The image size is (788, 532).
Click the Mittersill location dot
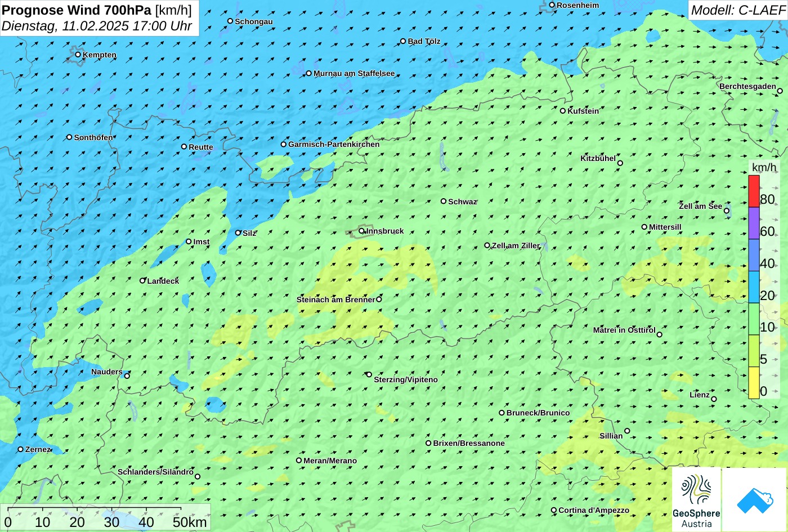click(644, 227)
